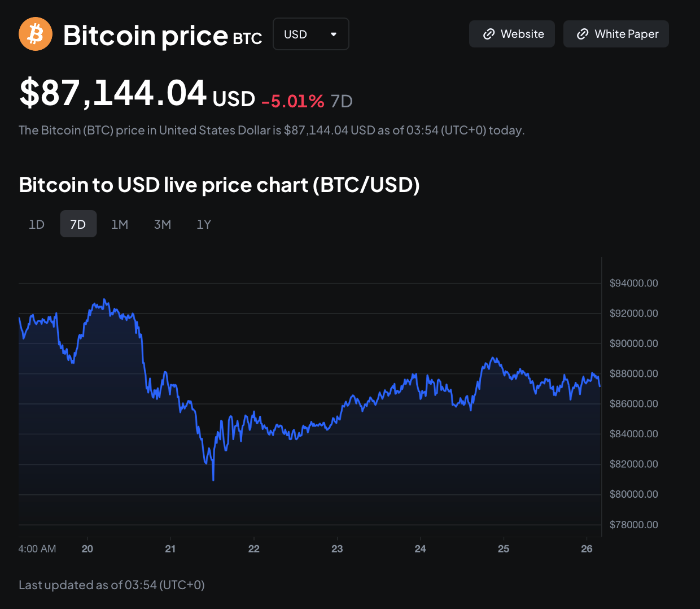Click the lowest dip point on chart line
The width and height of the screenshot is (700, 609).
click(213, 480)
